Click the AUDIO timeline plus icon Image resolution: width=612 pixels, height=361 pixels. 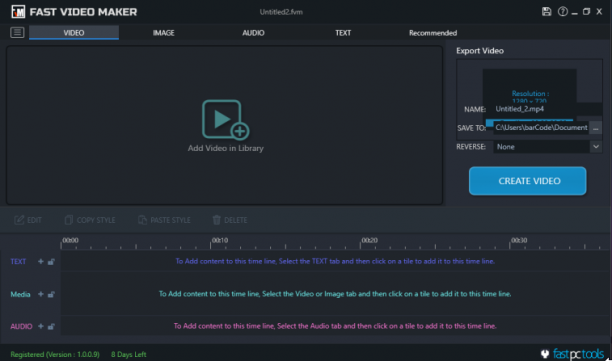(x=41, y=326)
